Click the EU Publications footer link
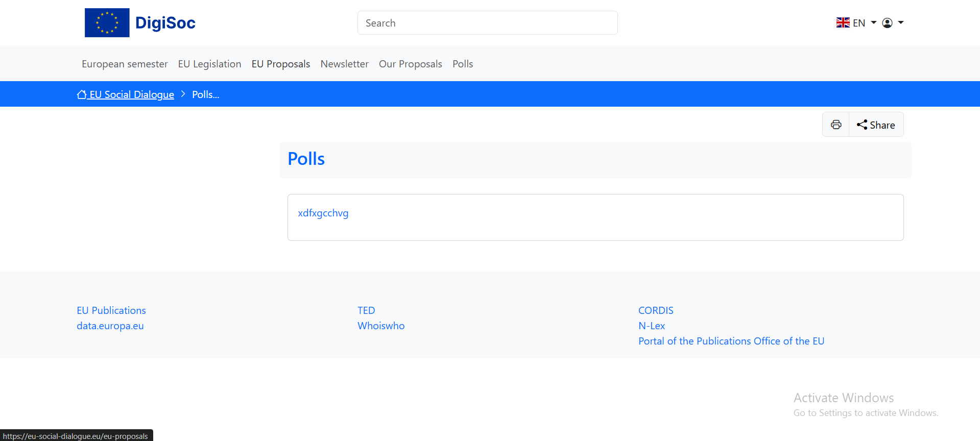This screenshot has width=980, height=441. pyautogui.click(x=111, y=310)
